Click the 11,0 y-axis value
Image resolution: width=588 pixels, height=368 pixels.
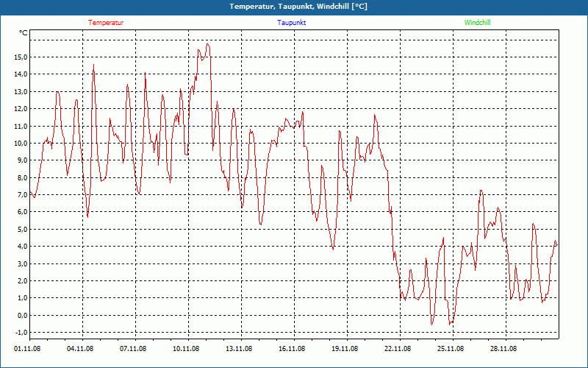point(21,126)
